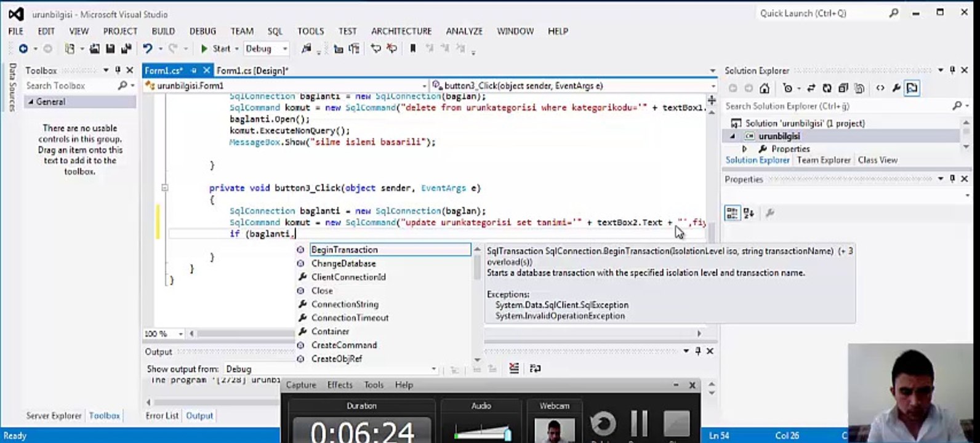Screen dimensions: 980x443
Task: Close the Form1.cs tab
Action: click(206, 70)
